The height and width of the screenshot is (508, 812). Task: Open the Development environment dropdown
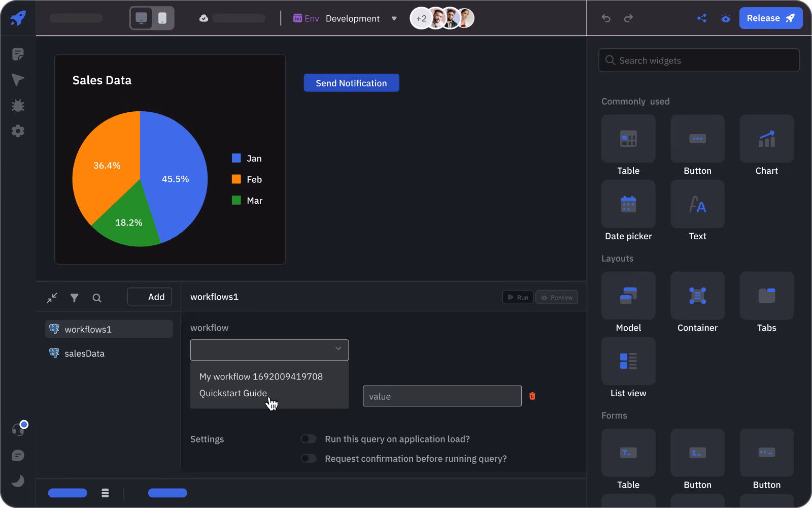[x=360, y=19]
